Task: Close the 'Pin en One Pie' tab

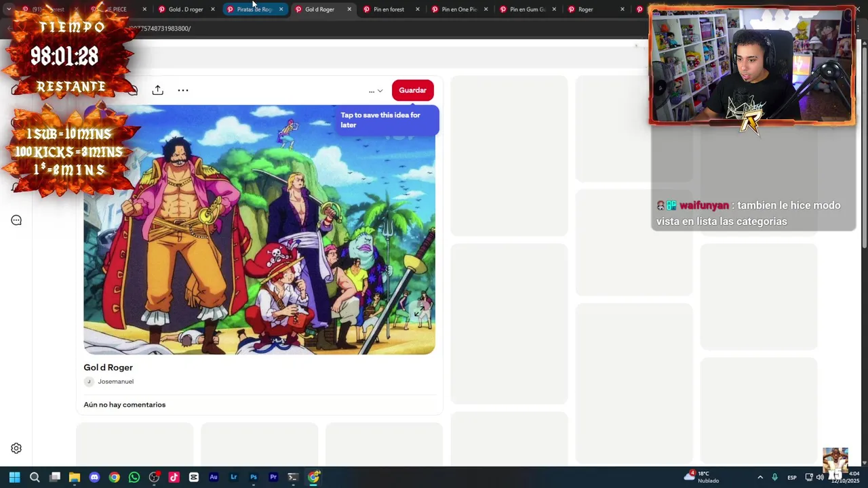Action: (486, 9)
